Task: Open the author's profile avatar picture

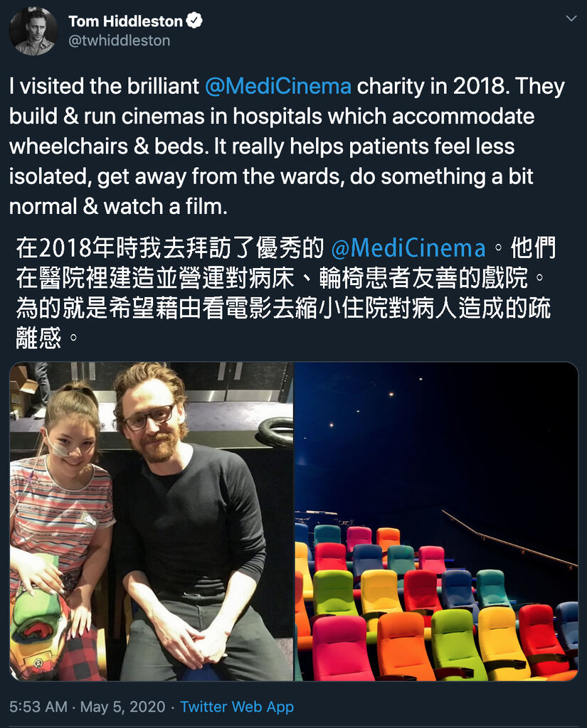Action: coord(33,31)
